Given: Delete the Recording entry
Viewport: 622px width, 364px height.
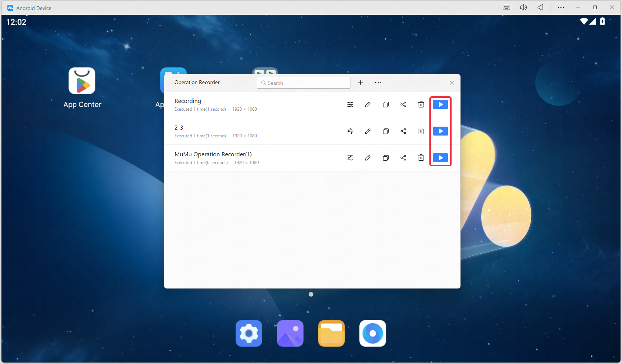Looking at the screenshot, I should tap(421, 104).
